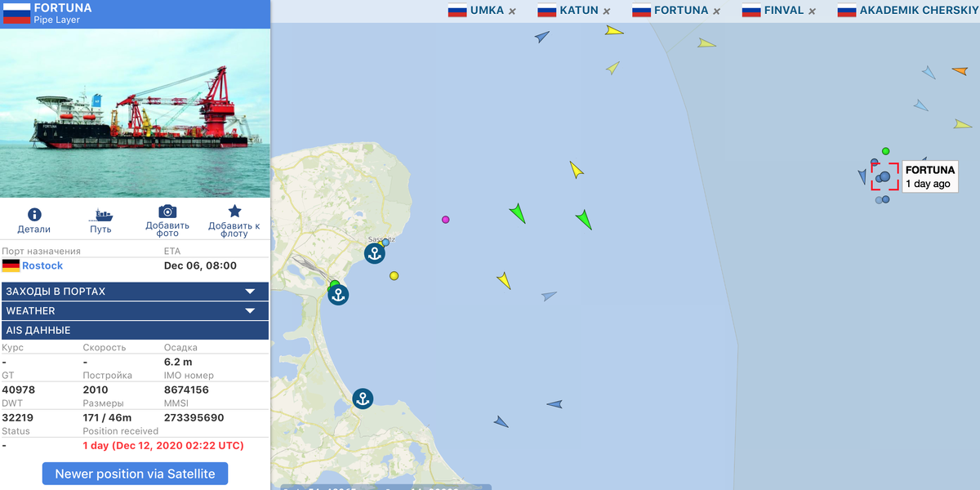Switch to the KATUN vessel tab
Image resolution: width=980 pixels, height=490 pixels.
579,11
